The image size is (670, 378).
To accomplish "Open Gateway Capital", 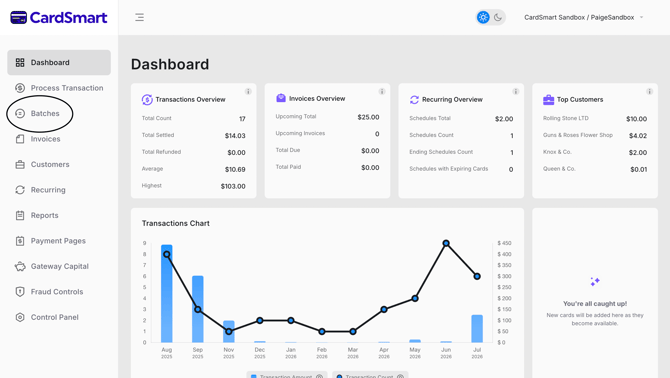I will tap(59, 266).
